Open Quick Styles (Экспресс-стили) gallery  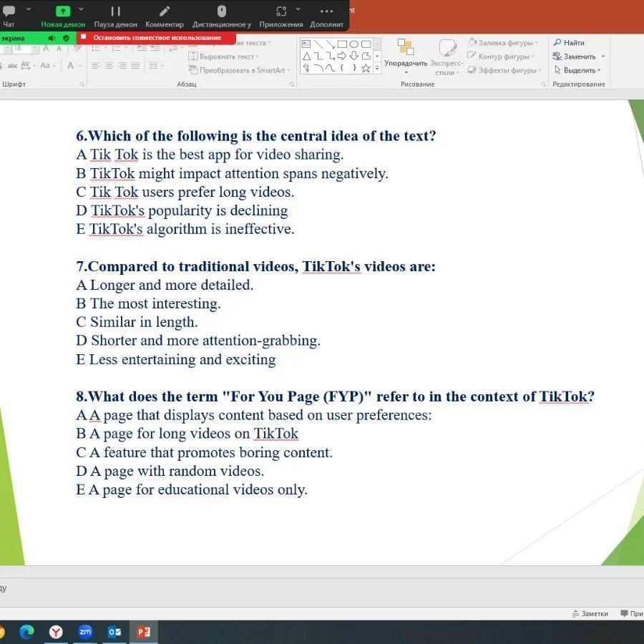coord(447,57)
